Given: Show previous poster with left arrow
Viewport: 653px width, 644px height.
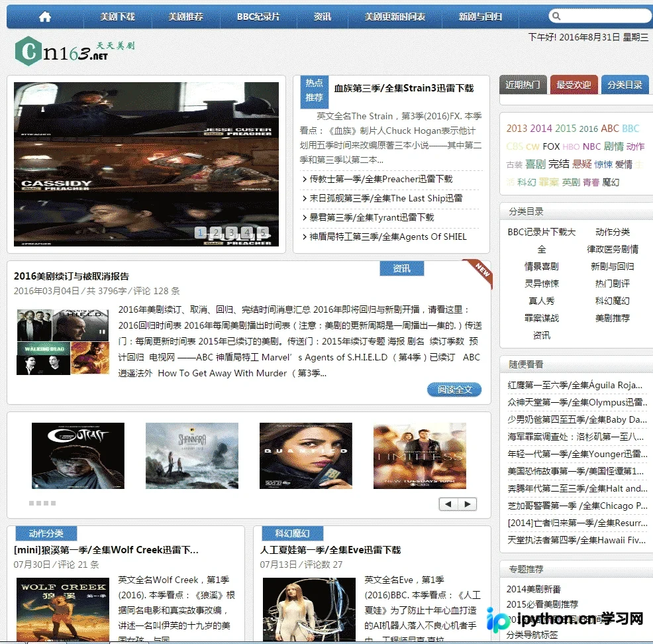Looking at the screenshot, I should coord(448,504).
